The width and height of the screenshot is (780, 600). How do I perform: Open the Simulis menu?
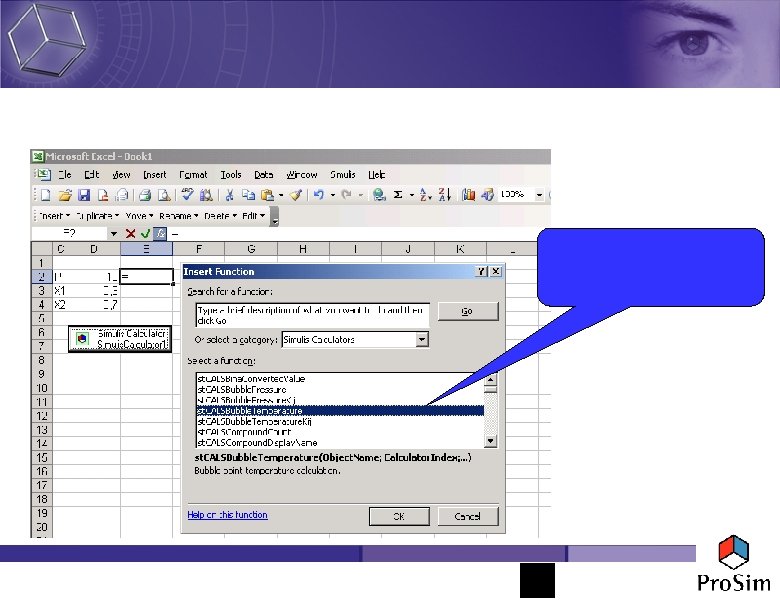click(x=343, y=175)
